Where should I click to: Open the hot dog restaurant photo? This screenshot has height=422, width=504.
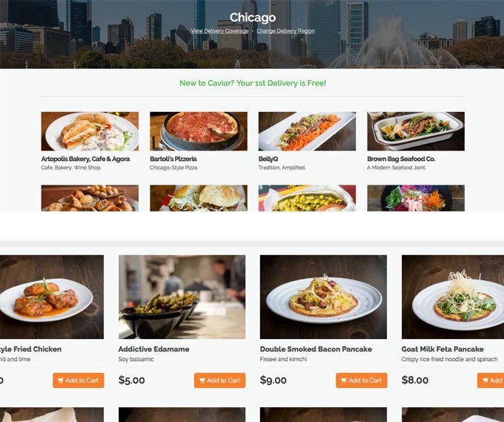click(x=307, y=198)
